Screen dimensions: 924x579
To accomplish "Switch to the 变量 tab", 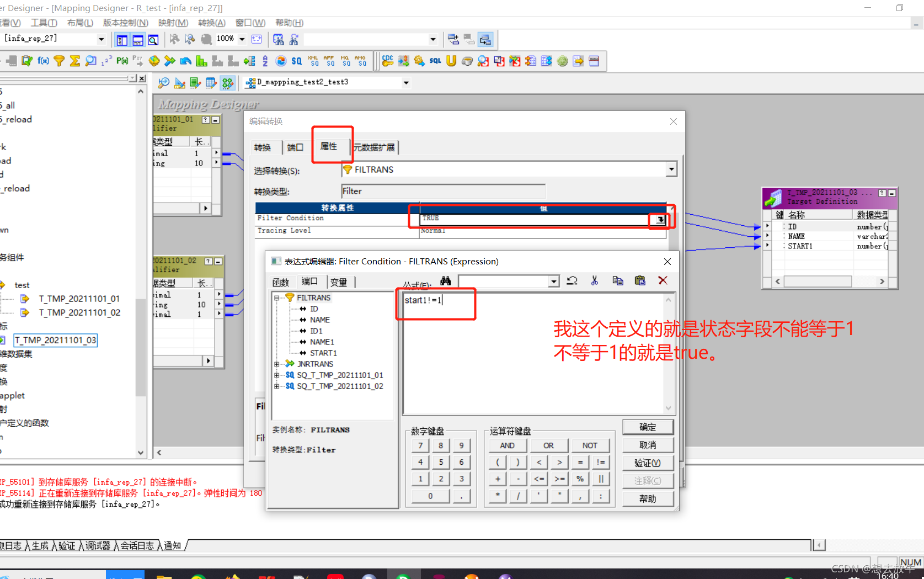I will 339,283.
